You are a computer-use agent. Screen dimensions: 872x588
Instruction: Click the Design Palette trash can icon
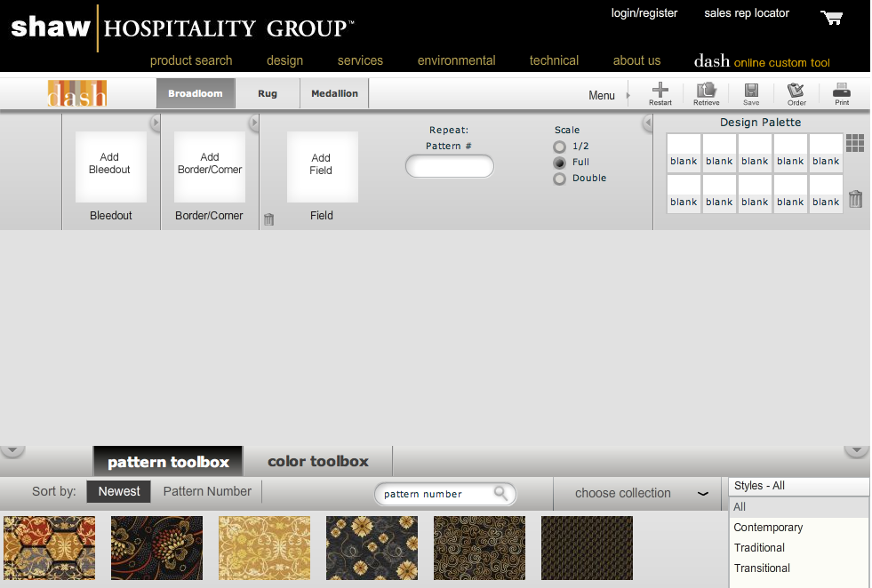click(855, 199)
